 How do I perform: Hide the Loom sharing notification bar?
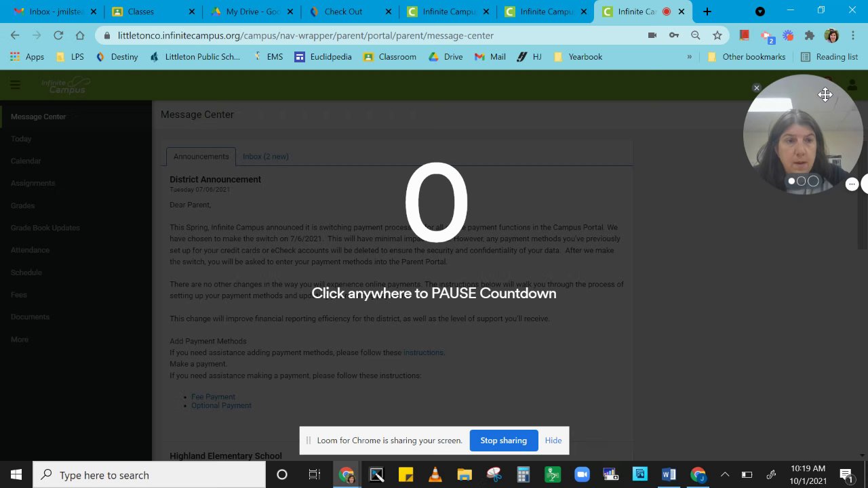tap(553, 441)
